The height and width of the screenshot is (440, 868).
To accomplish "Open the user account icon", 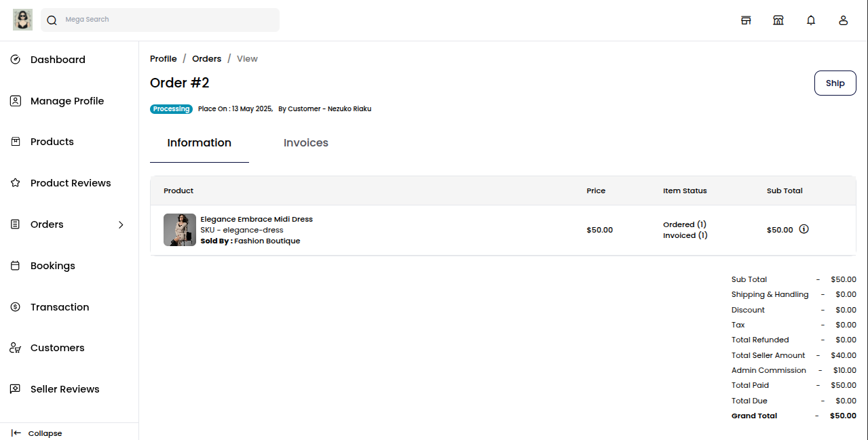I will tap(844, 20).
